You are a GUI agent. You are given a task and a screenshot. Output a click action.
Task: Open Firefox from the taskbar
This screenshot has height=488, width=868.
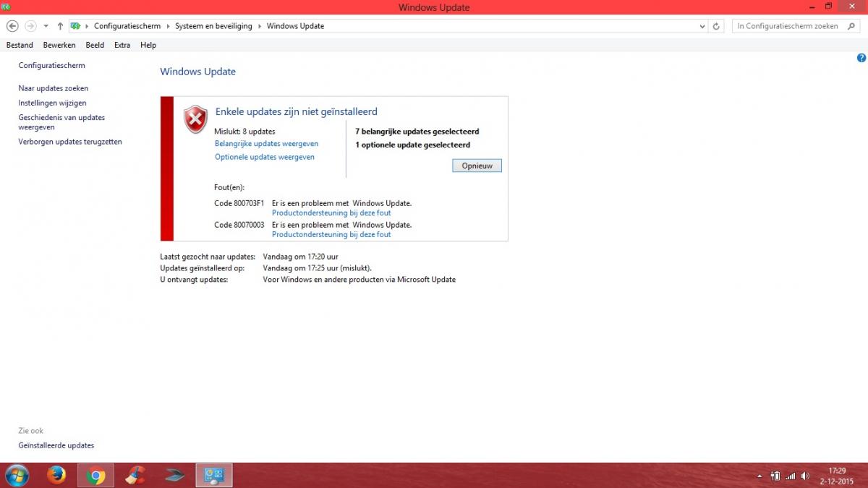pos(56,475)
